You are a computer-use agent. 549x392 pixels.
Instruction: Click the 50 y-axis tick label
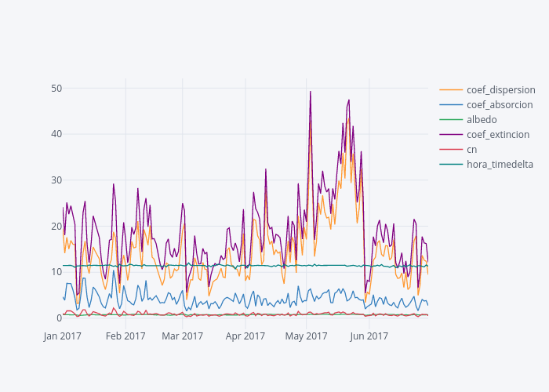coord(56,88)
